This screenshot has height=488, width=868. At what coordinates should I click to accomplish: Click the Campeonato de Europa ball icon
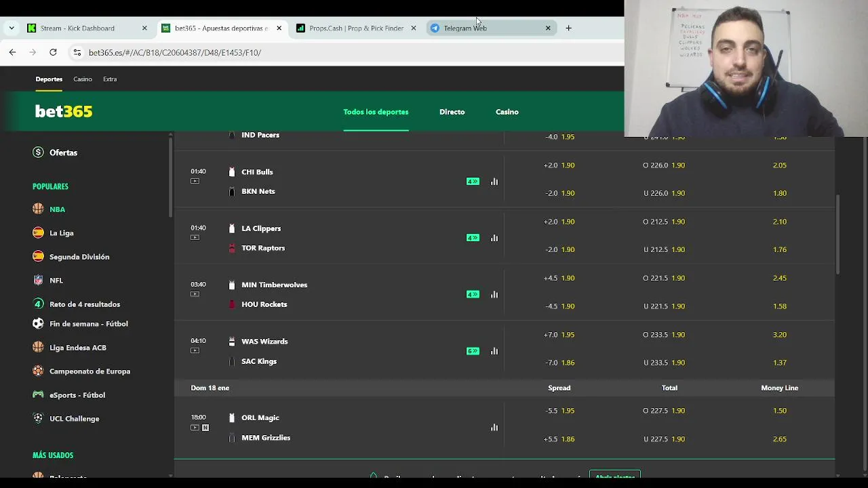click(x=38, y=371)
